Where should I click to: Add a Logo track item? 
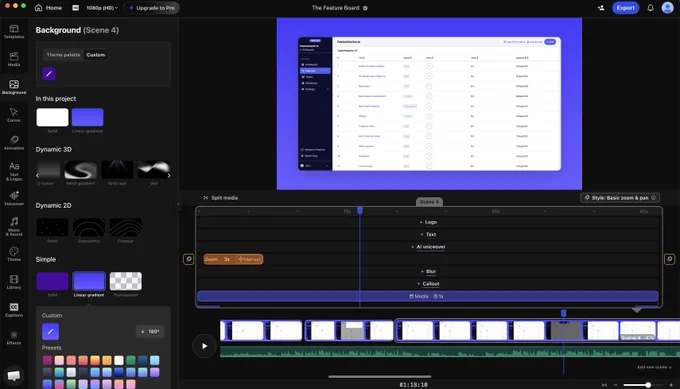pos(428,222)
